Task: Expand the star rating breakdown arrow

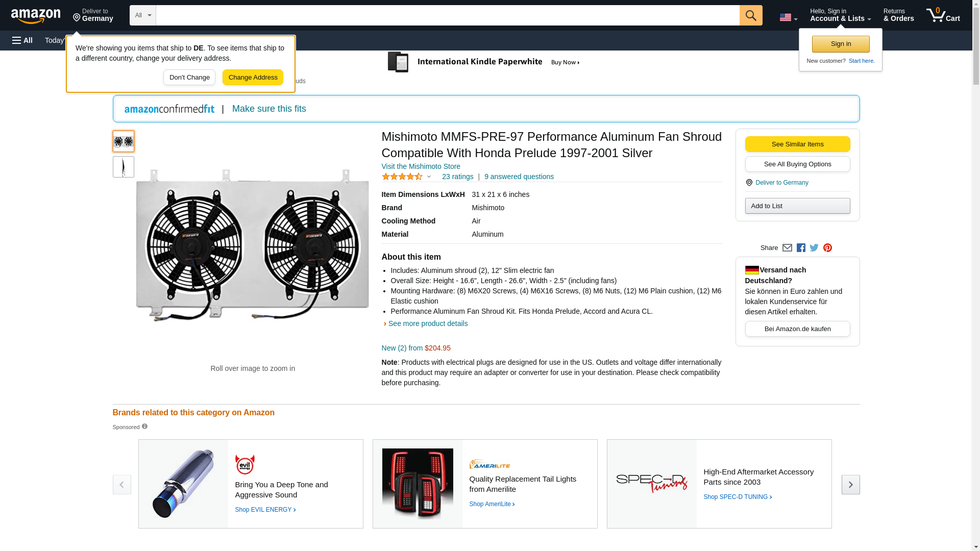Action: click(x=429, y=177)
